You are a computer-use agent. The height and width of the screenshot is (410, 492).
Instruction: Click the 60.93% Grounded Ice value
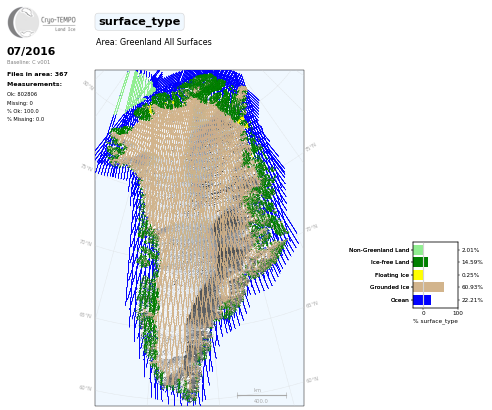tap(472, 287)
